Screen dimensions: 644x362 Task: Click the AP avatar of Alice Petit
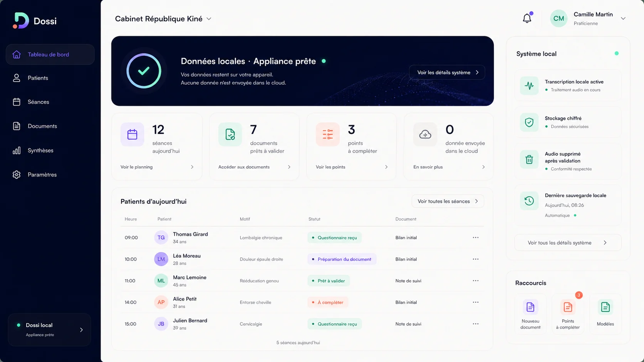click(161, 302)
